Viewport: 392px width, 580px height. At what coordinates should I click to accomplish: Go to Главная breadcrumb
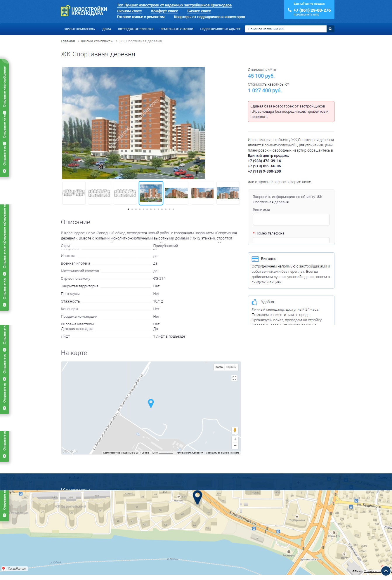(x=68, y=41)
